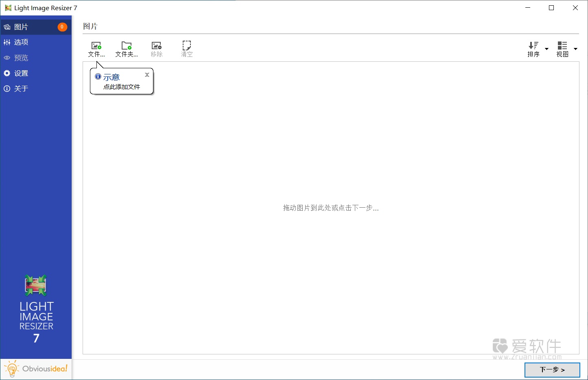This screenshot has height=380, width=588.
Task: Open 设置 in the sidebar
Action: point(36,73)
